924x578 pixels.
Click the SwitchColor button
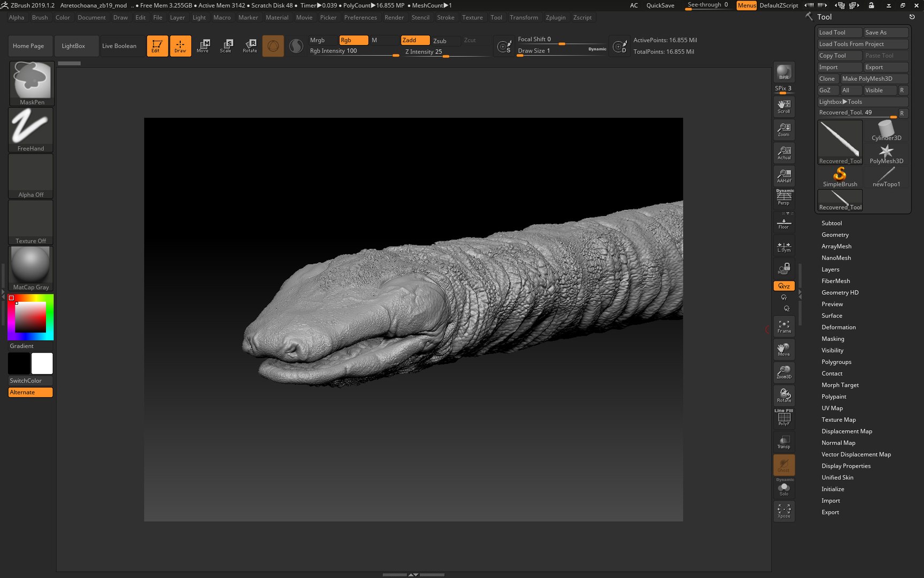pyautogui.click(x=30, y=381)
